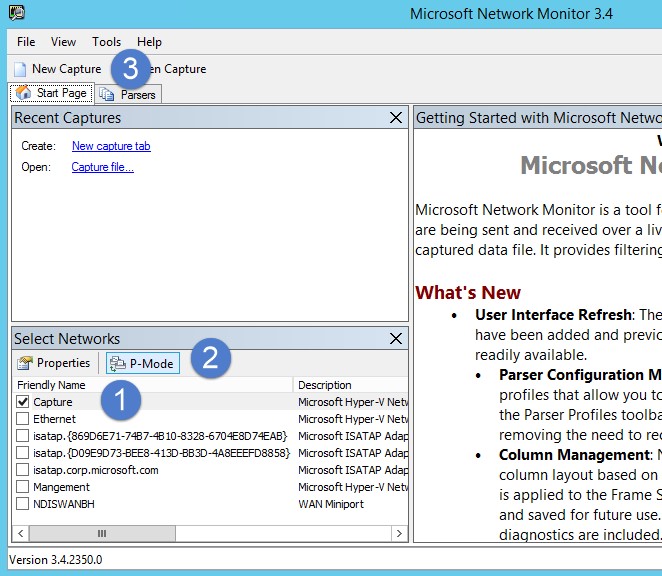Click the New capture tab link

[x=111, y=146]
